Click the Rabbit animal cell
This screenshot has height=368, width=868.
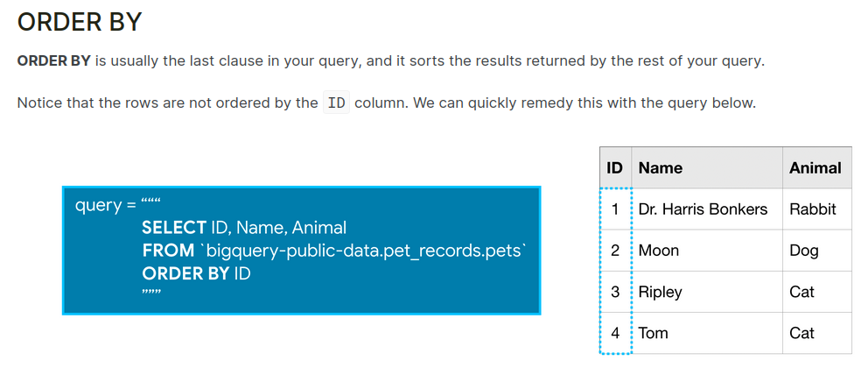point(813,209)
